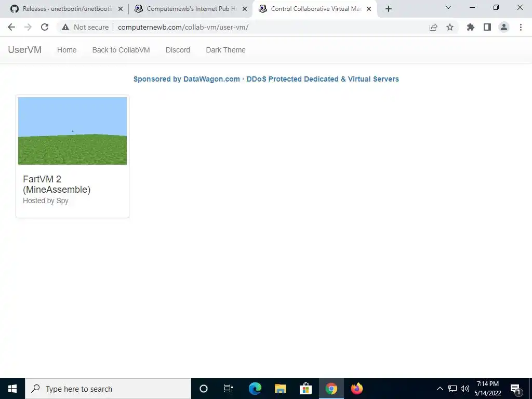Restore down the Chrome window
The height and width of the screenshot is (399, 532).
[x=496, y=7]
